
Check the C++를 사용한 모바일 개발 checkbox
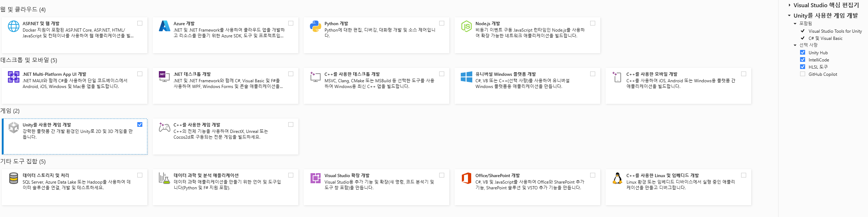click(x=744, y=74)
